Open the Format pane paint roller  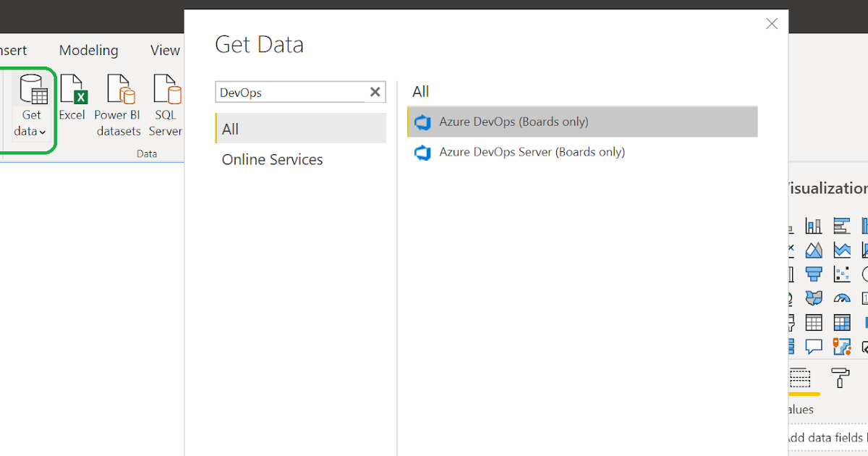point(840,379)
